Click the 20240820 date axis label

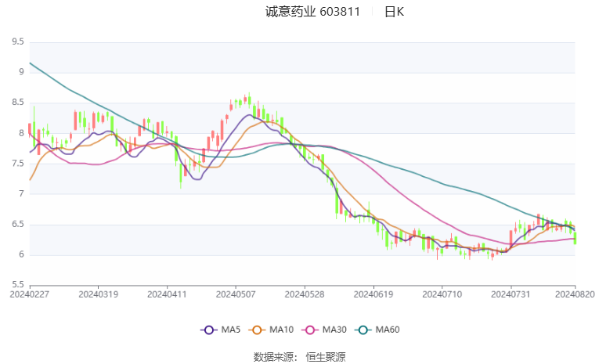575,294
